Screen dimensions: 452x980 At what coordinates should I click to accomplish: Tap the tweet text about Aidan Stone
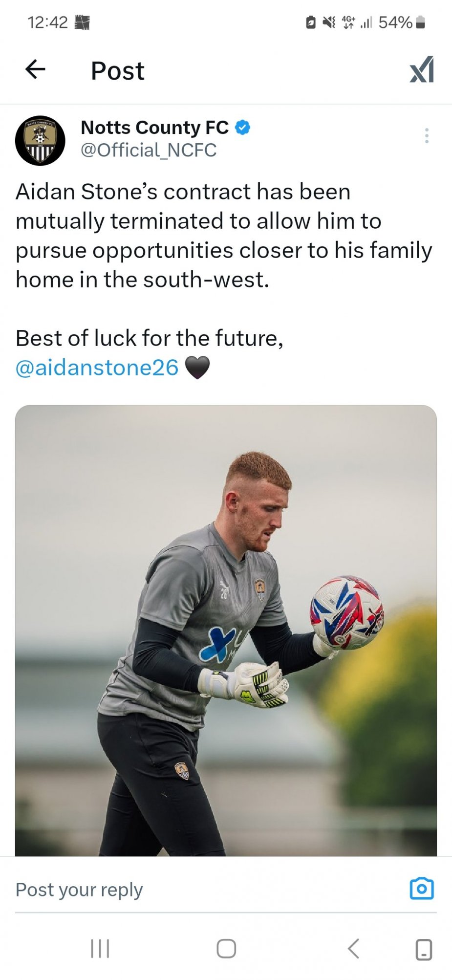click(x=224, y=236)
